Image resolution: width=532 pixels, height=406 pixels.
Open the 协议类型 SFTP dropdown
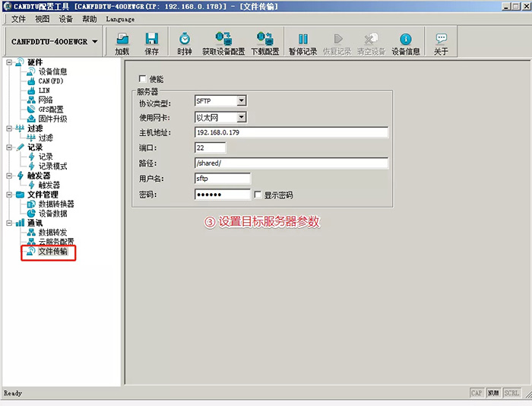coord(241,101)
